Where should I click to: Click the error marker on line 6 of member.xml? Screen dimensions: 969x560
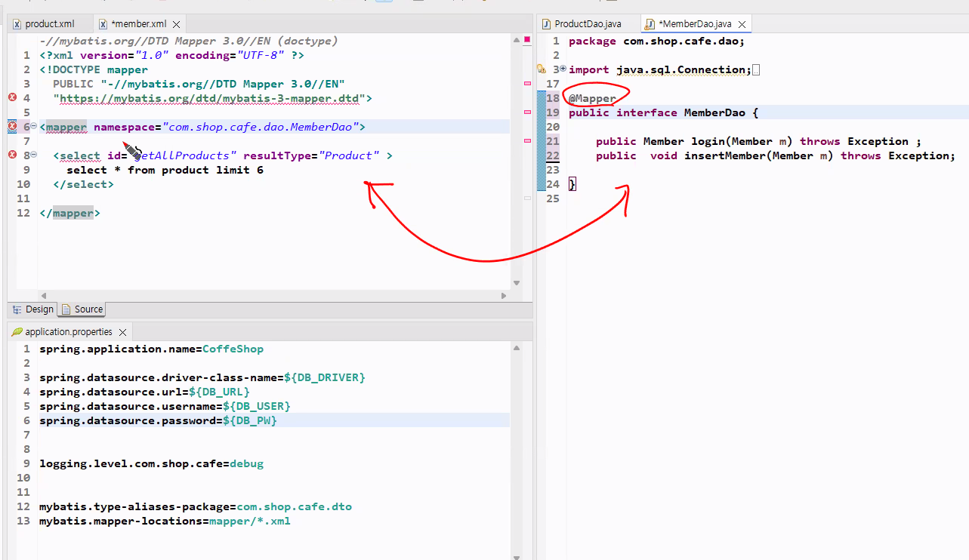(x=12, y=127)
